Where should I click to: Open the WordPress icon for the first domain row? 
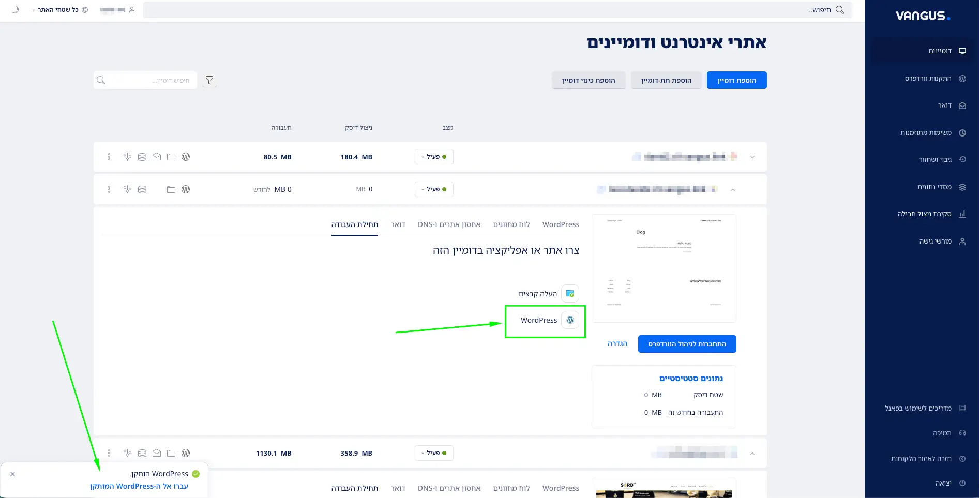(186, 157)
